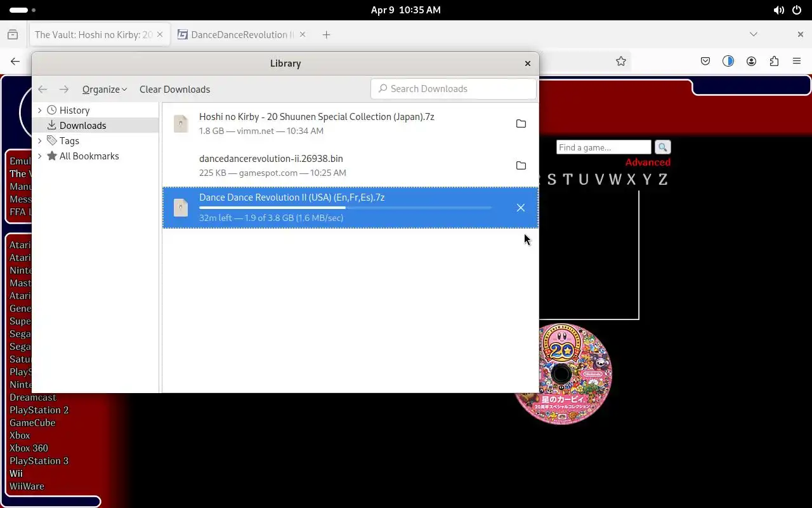Screen dimensions: 812x508
Task: Bookmark this page with the star icon
Action: pyautogui.click(x=621, y=62)
